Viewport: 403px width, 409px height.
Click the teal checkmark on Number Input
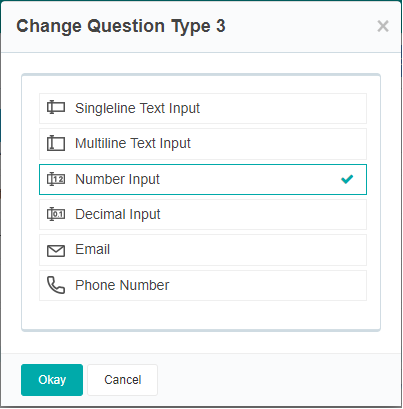tap(347, 179)
